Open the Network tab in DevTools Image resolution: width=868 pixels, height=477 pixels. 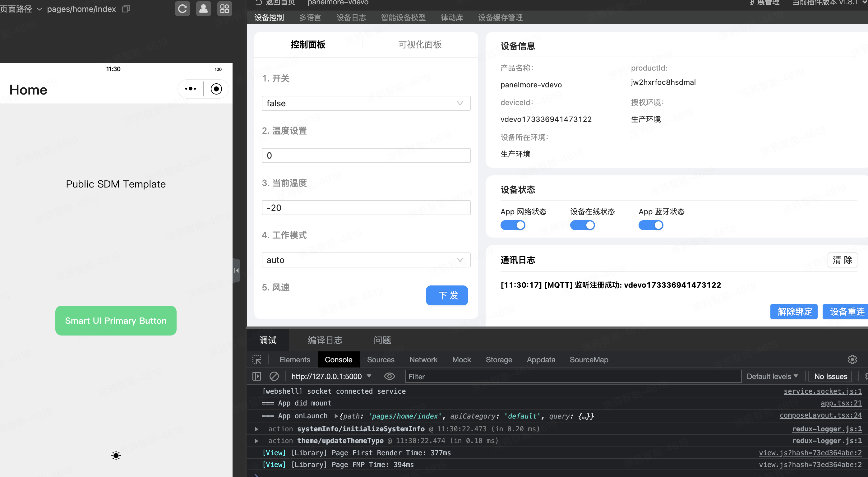click(423, 360)
